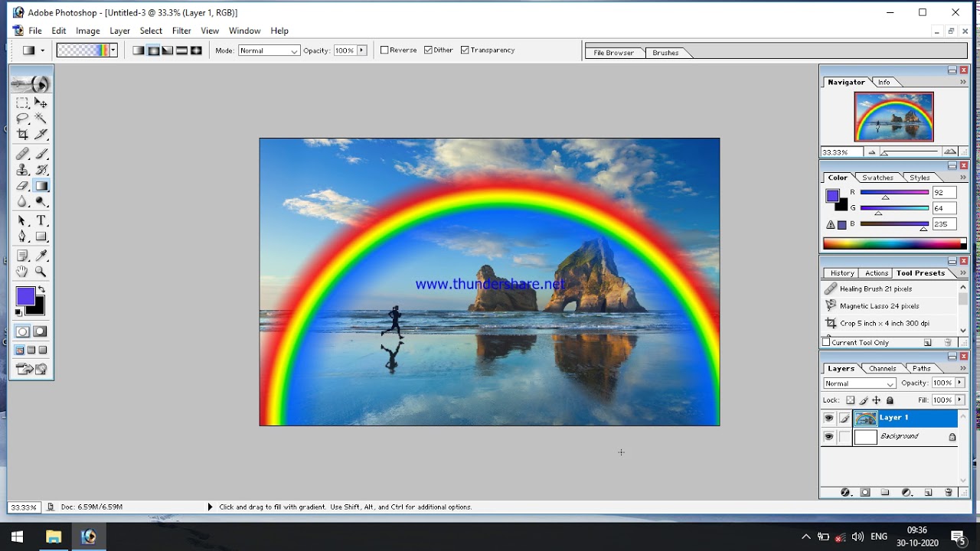
Task: Choose the Linear Gradient style
Action: tap(139, 51)
